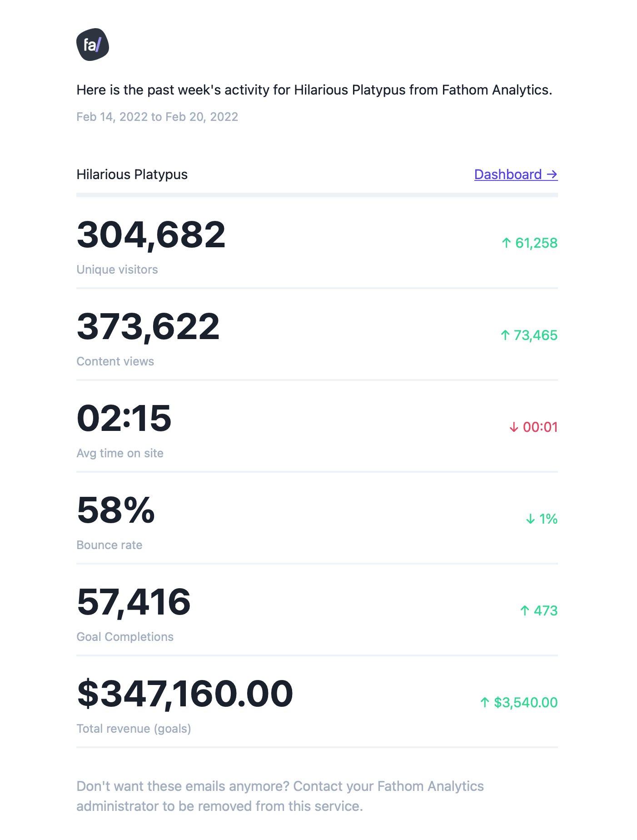
Task: Select the $347,160.00 revenue value
Action: [185, 695]
